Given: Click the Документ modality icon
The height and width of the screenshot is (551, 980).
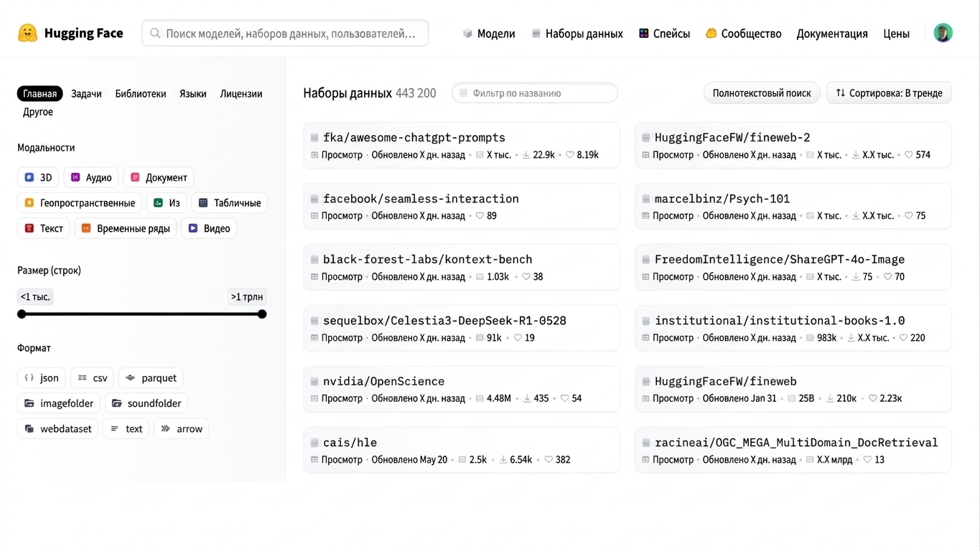Looking at the screenshot, I should [x=135, y=177].
